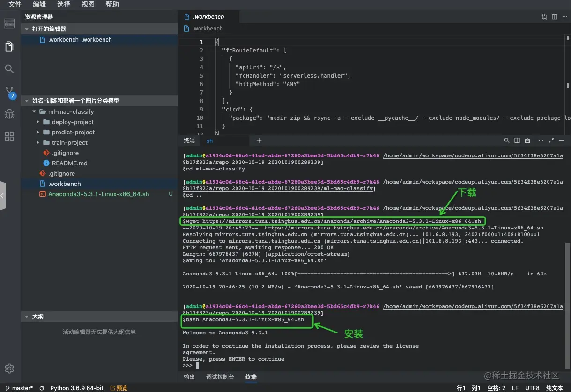This screenshot has height=392, width=571.
Task: Select Python 3.6.9 64-bit interpreter in status bar
Action: pyautogui.click(x=77, y=388)
